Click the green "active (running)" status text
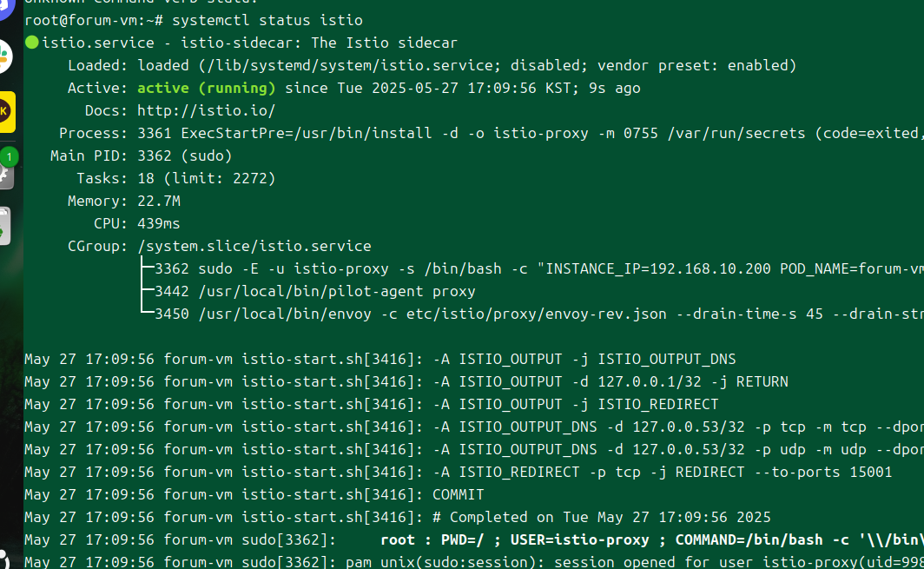 point(206,88)
